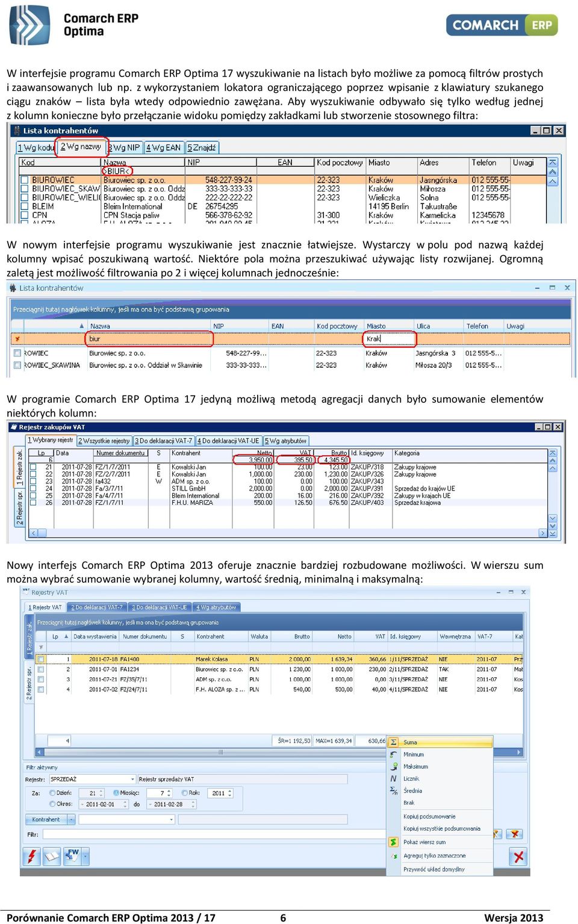Image resolution: width=578 pixels, height=924 pixels.
Task: Click the vertical scrollbar in old Lista kontrahentów
Action: 553,190
